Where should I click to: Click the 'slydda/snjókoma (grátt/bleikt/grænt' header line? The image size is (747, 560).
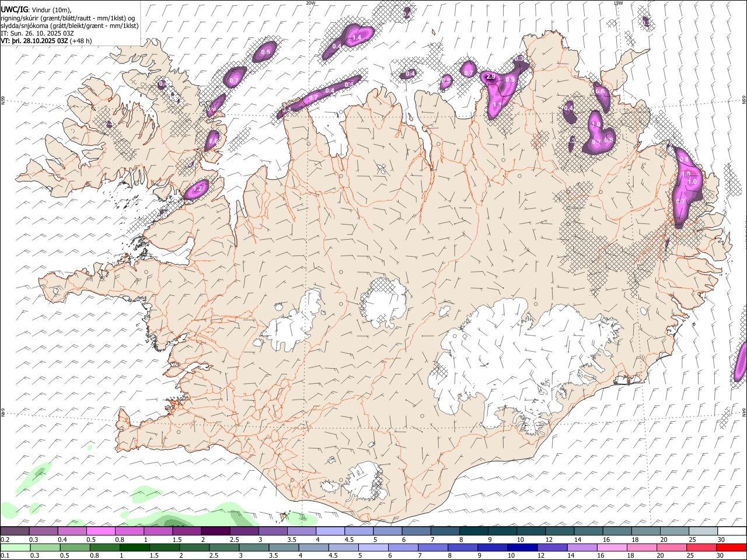click(70, 26)
